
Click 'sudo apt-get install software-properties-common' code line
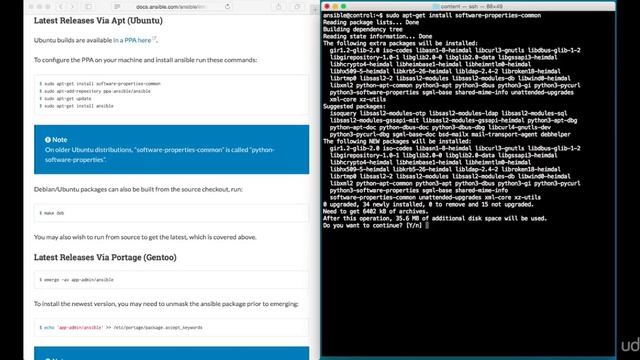pos(100,84)
